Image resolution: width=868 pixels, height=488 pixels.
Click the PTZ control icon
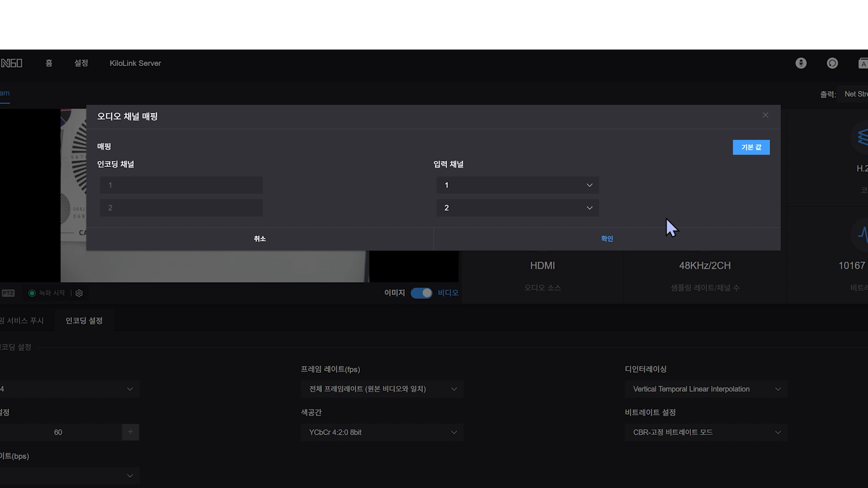pos(8,293)
